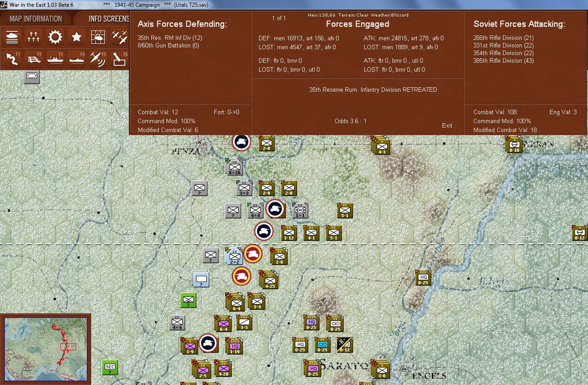Image resolution: width=588 pixels, height=385 pixels.
Task: Click the aircraft formation toolbar icon
Action: [x=119, y=37]
